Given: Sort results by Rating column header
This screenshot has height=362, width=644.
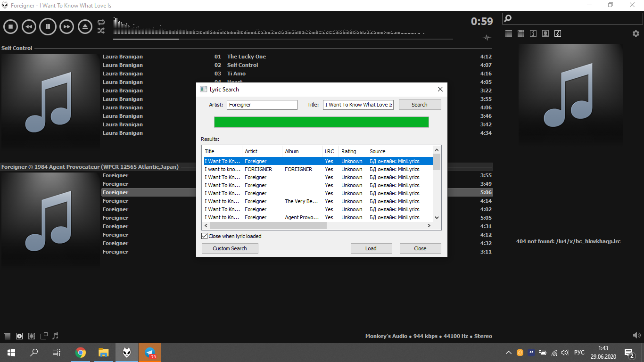Looking at the screenshot, I should pyautogui.click(x=353, y=151).
